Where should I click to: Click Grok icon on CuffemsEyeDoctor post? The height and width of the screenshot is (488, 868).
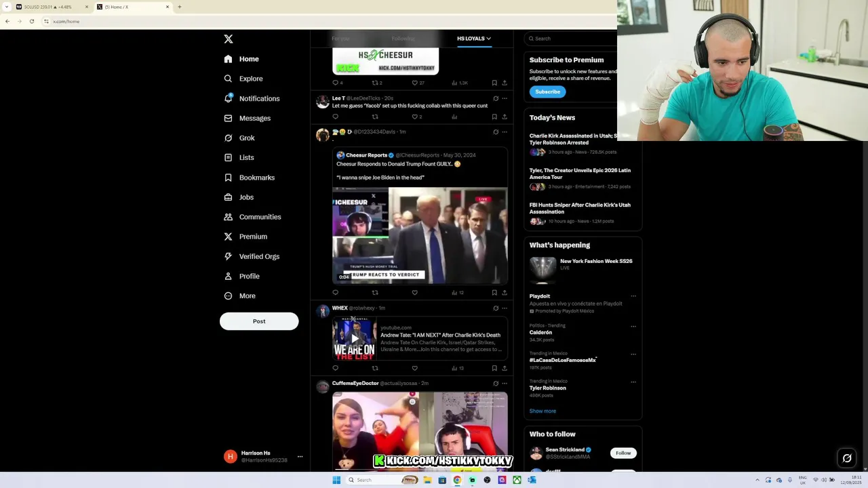(x=496, y=383)
